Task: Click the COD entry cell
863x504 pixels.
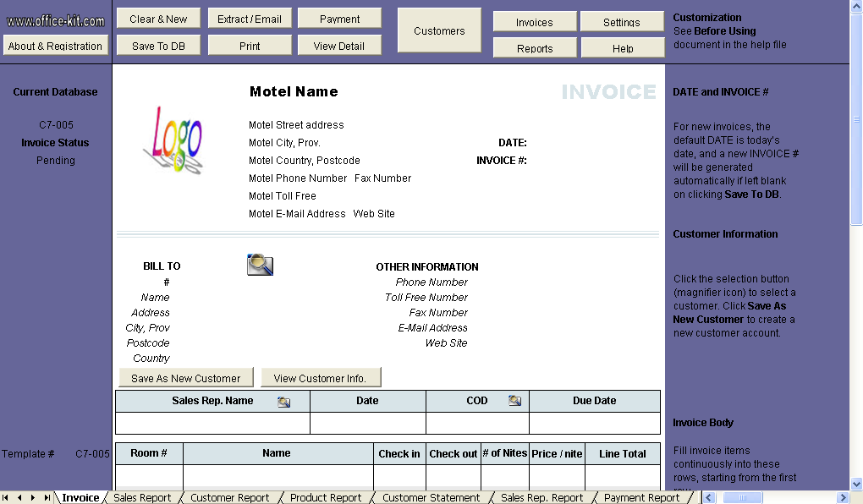Action: (x=478, y=423)
